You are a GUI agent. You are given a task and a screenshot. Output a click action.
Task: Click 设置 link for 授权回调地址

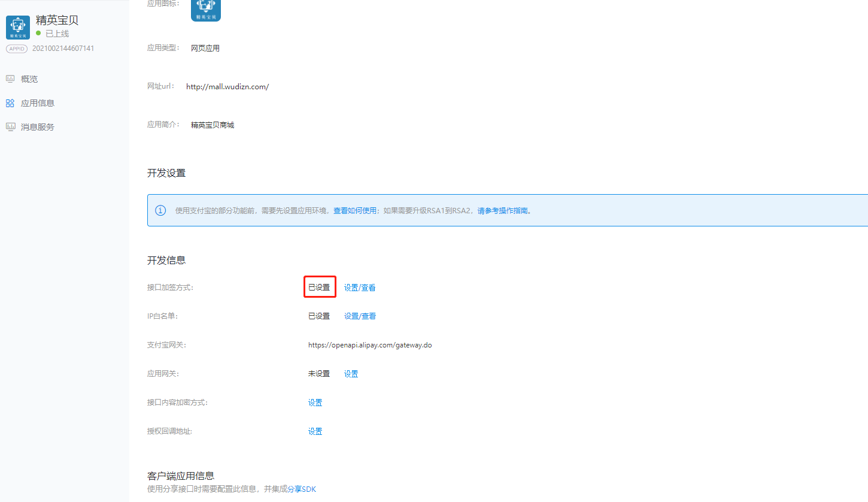pyautogui.click(x=315, y=431)
